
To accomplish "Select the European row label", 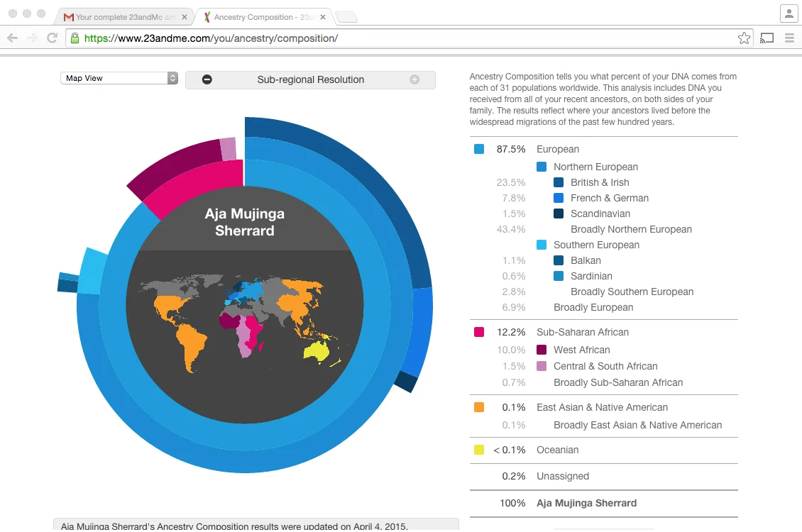I will pyautogui.click(x=558, y=149).
